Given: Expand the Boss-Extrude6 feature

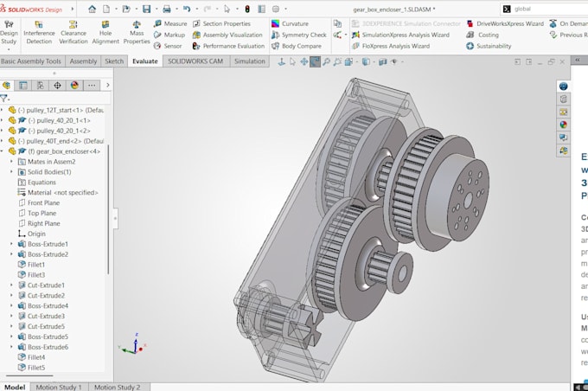Looking at the screenshot, I should (x=11, y=347).
